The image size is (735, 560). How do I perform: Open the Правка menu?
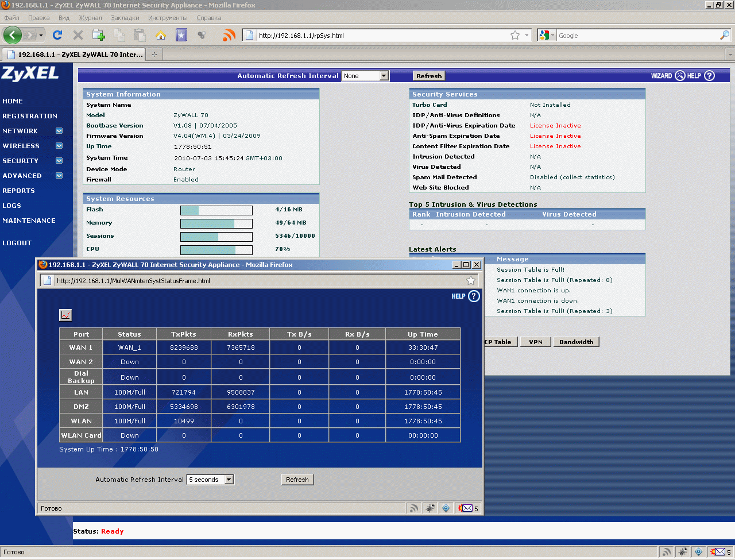pos(39,18)
